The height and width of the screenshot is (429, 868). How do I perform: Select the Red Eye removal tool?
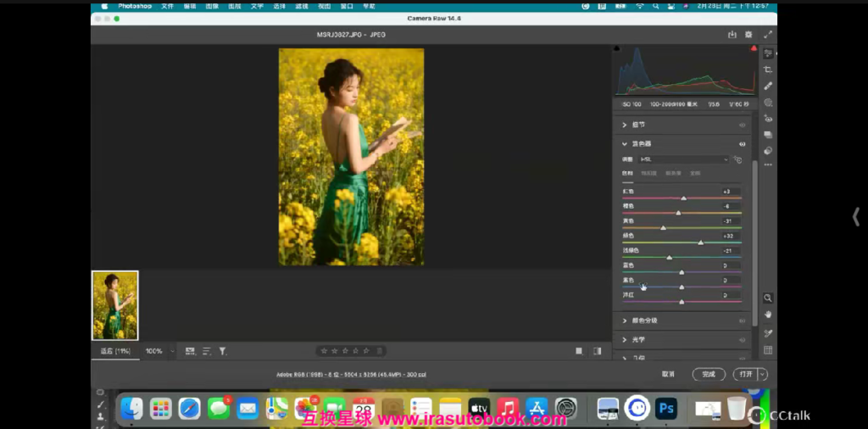[768, 119]
